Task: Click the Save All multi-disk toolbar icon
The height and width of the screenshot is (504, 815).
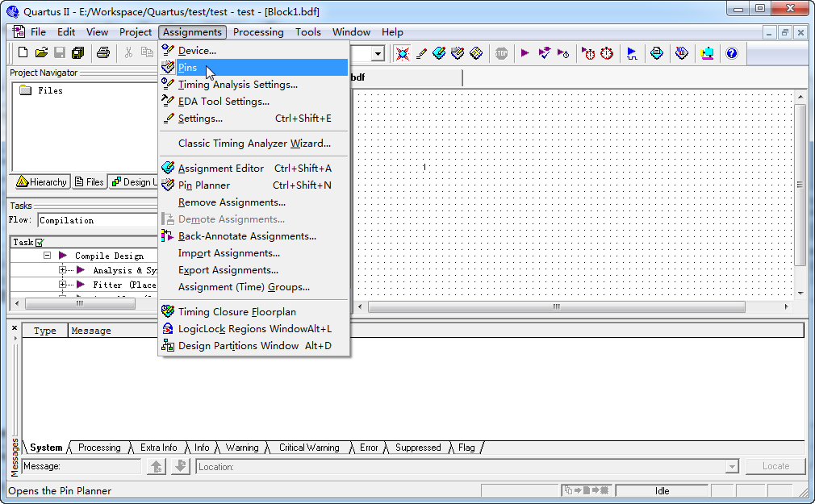Action: coord(78,53)
